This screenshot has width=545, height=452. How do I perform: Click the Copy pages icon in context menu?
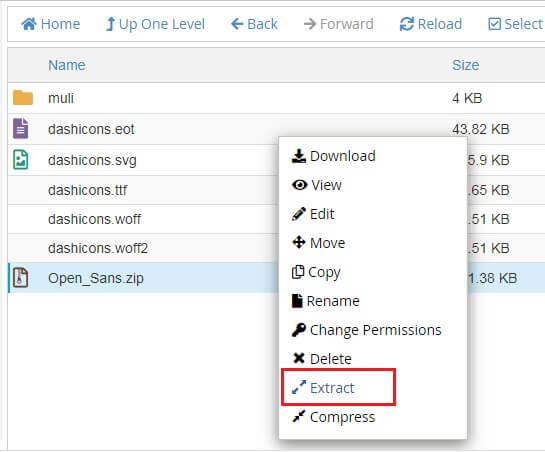(x=298, y=272)
